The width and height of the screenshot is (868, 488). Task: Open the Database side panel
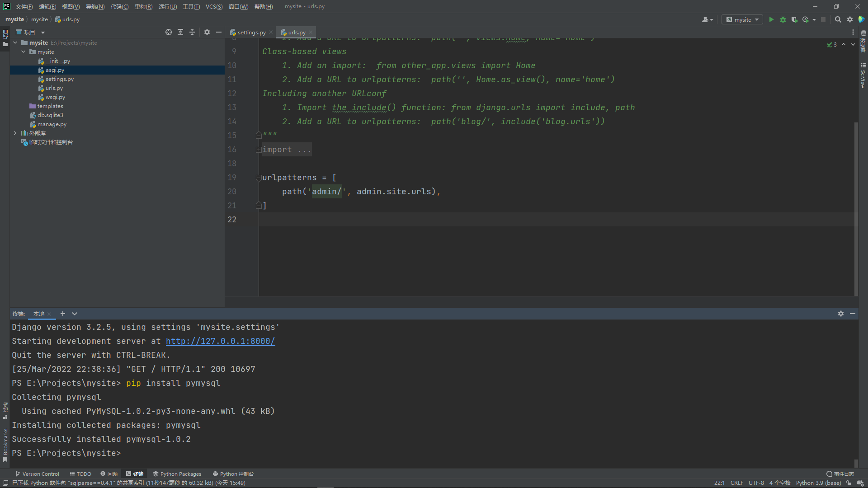point(863,41)
